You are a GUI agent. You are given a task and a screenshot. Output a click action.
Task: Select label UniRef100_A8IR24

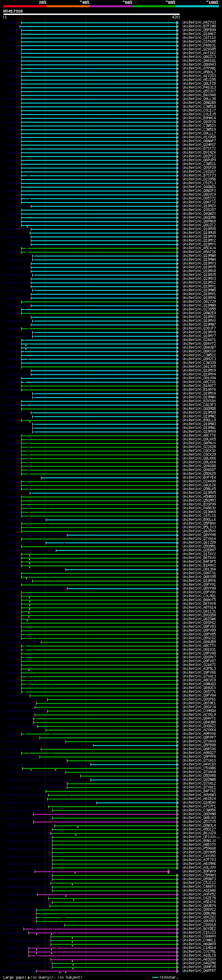[199, 799]
